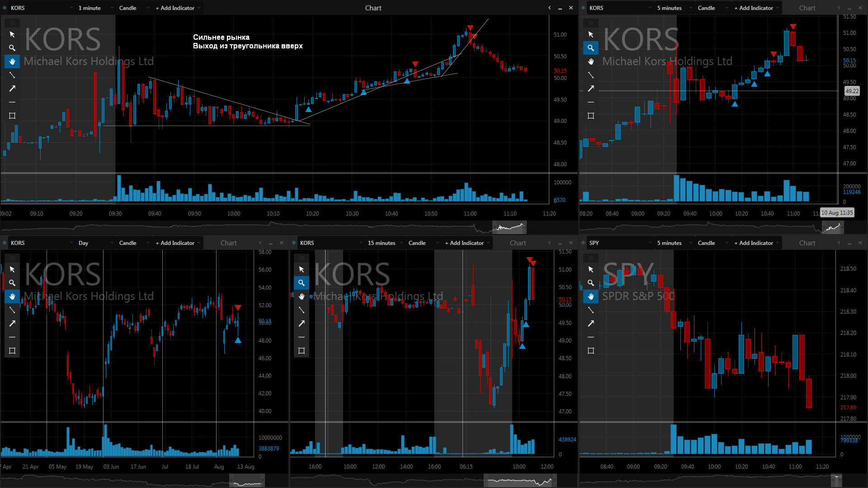Screen dimensions: 868x488
Task: Toggle the link indicator dot of 5 minutes KORS chart
Action: (x=583, y=8)
